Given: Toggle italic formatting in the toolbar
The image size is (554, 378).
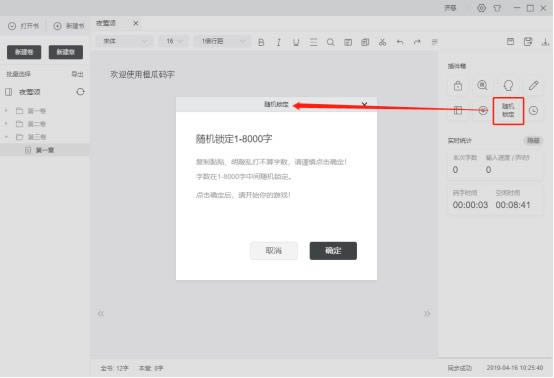Looking at the screenshot, I should (x=279, y=42).
